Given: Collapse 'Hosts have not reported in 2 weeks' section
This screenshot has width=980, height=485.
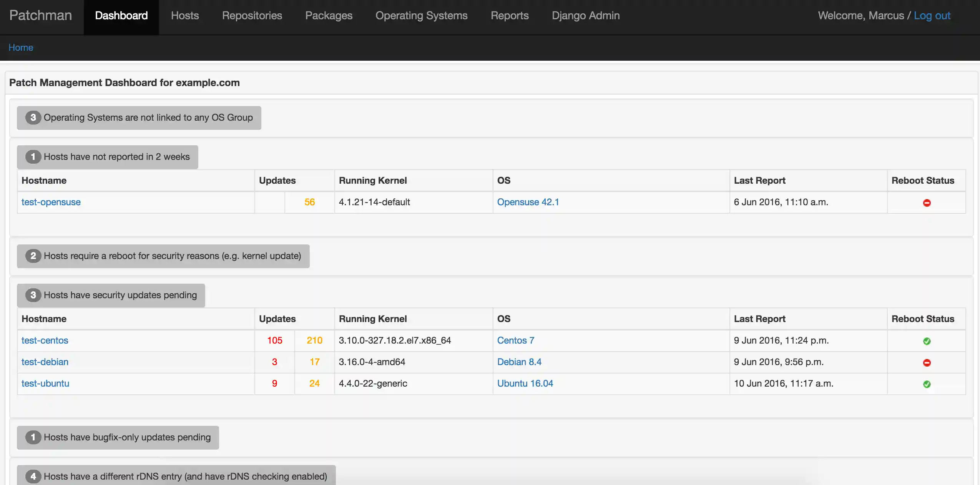Looking at the screenshot, I should tap(116, 157).
